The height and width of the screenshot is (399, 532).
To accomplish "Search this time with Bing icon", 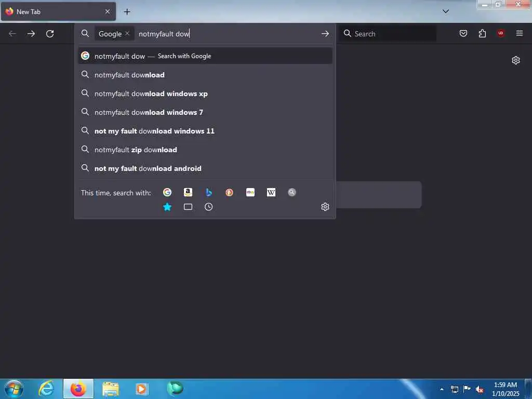I will tap(209, 192).
